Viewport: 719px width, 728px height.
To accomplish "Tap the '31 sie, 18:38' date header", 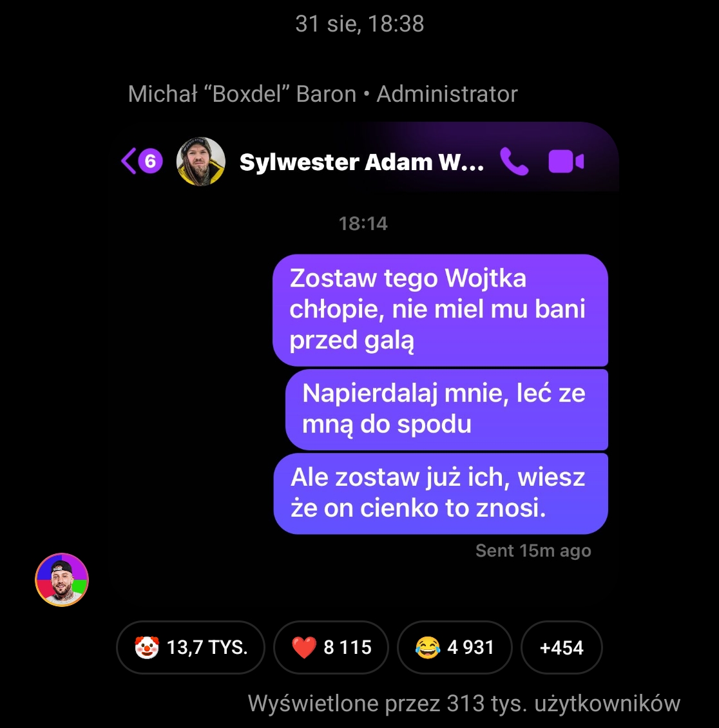I will click(x=359, y=24).
